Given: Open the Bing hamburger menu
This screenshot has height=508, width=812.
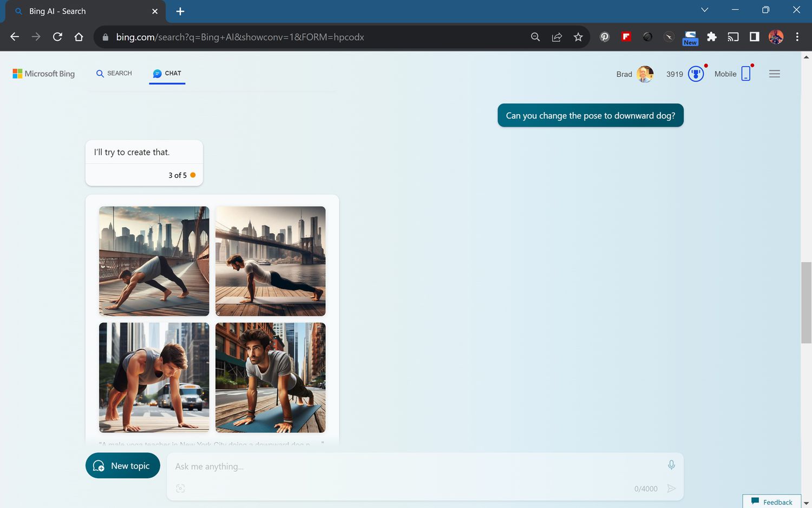Looking at the screenshot, I should pos(774,74).
